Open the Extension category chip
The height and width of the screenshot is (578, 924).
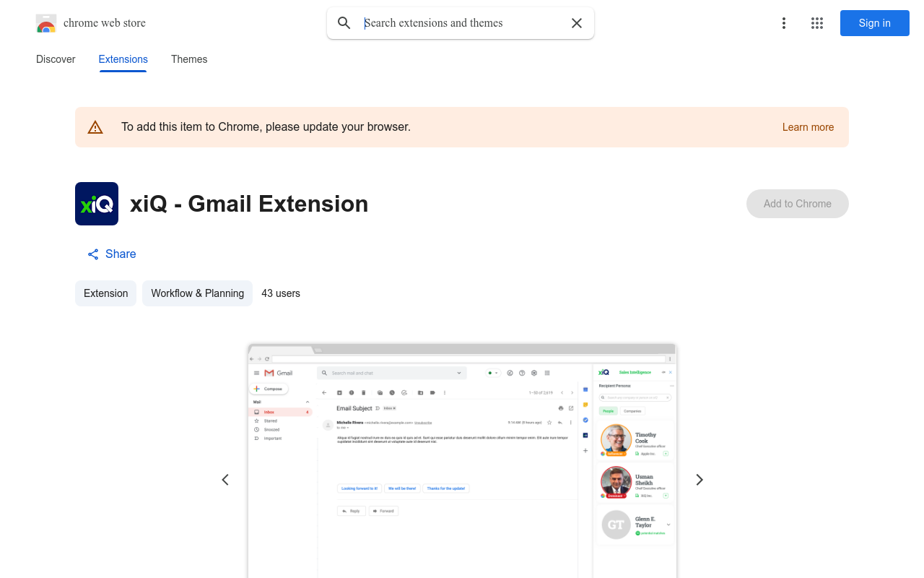(x=105, y=293)
